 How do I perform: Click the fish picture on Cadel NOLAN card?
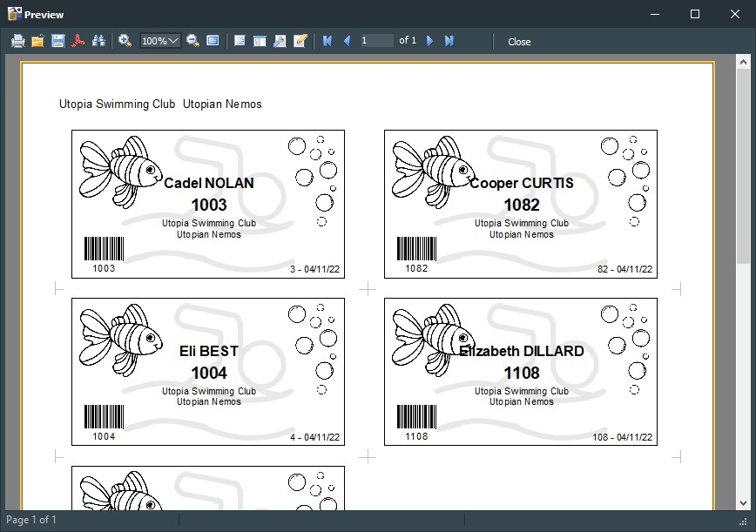[x=120, y=172]
